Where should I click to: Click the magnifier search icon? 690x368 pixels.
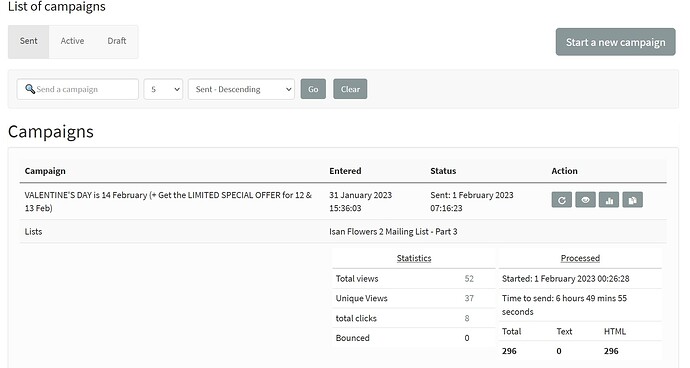(30, 89)
